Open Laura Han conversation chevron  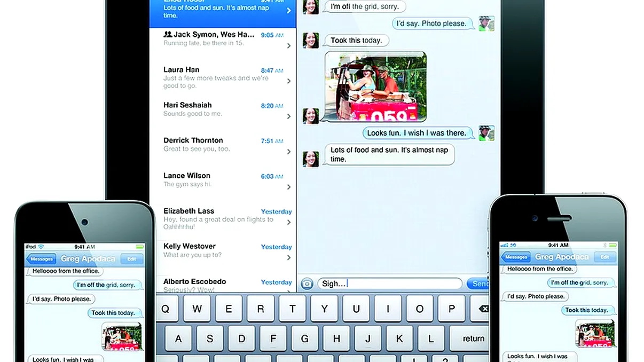[289, 81]
